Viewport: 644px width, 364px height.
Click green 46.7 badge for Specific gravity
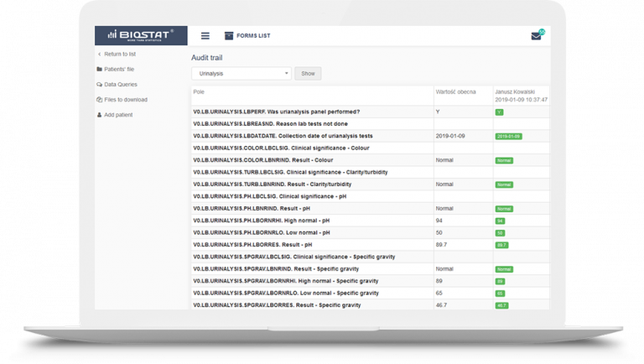501,305
